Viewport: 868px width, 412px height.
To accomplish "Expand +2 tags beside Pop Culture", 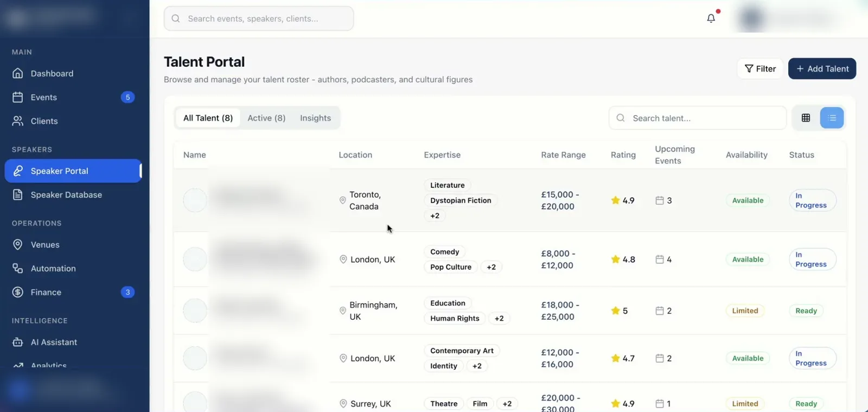I will pyautogui.click(x=491, y=267).
